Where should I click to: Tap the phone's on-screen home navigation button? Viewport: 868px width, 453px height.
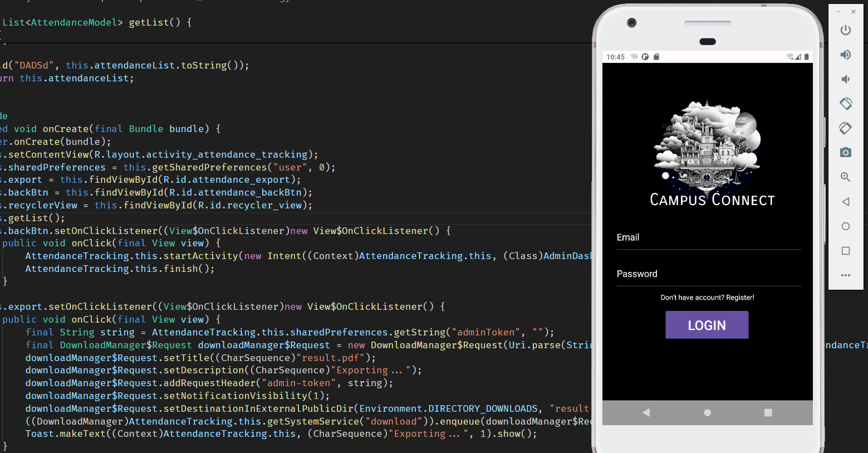(x=707, y=413)
